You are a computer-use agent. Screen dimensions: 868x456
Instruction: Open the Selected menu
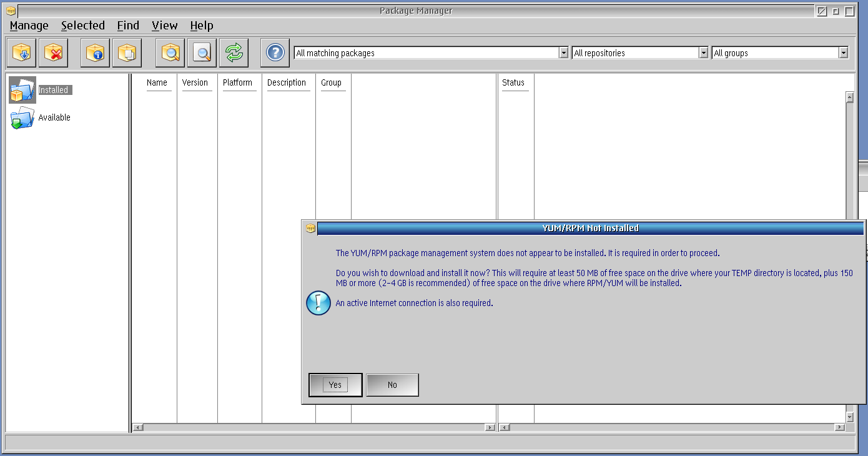(83, 26)
